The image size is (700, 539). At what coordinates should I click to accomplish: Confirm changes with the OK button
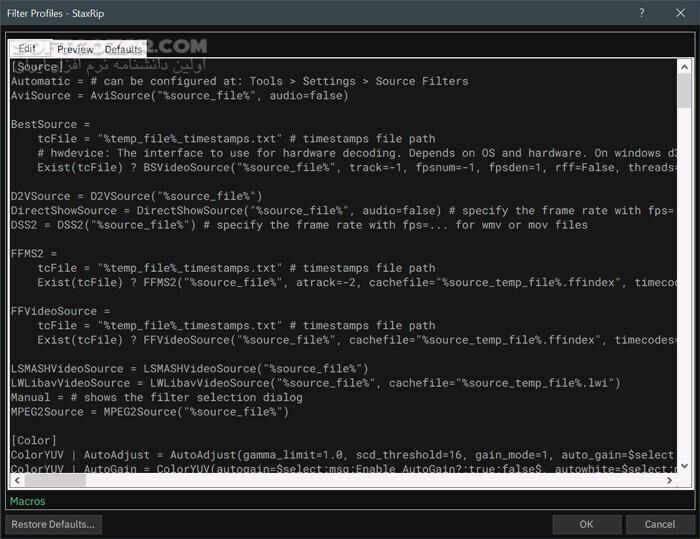tap(586, 524)
